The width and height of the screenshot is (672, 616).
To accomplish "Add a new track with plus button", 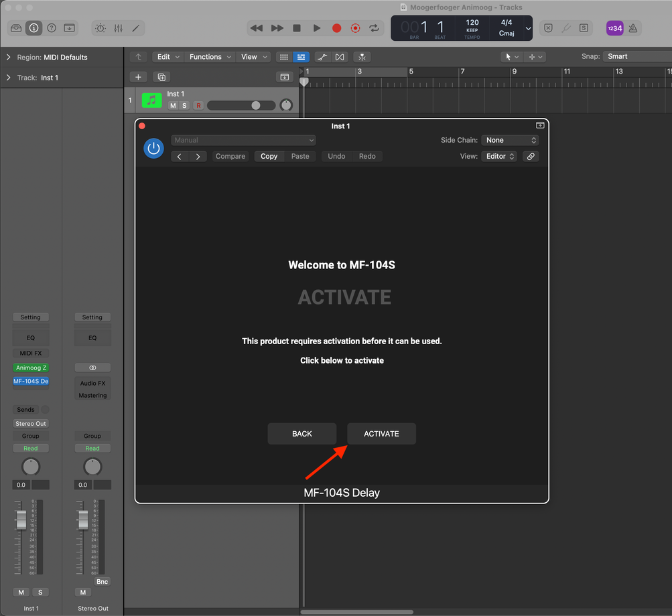I will point(139,77).
